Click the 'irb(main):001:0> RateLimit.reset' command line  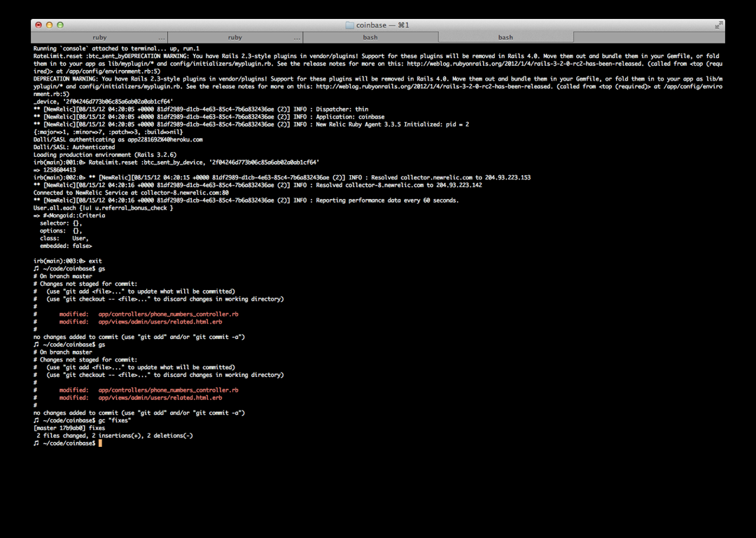coord(176,162)
